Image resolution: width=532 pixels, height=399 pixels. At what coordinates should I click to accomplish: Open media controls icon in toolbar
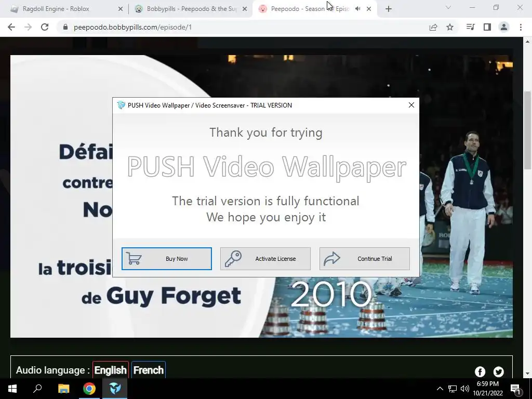pos(470,27)
